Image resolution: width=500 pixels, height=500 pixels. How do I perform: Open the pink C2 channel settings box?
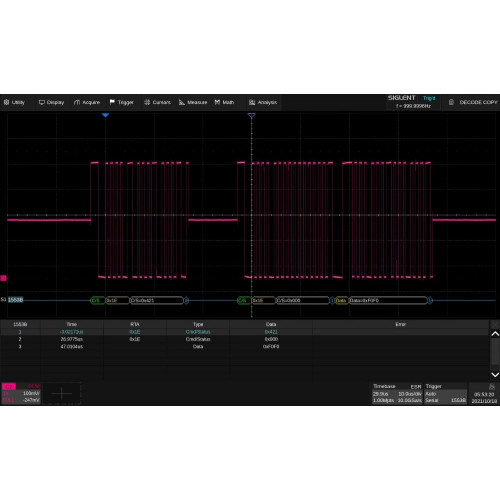point(21,393)
